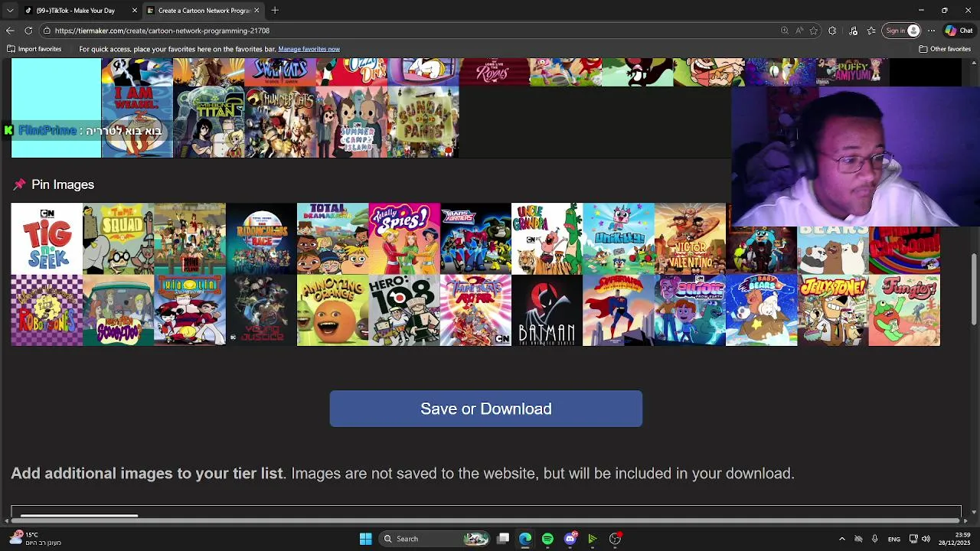This screenshot has height=551, width=980.
Task: Click the Manage favorites now link
Action: click(309, 49)
